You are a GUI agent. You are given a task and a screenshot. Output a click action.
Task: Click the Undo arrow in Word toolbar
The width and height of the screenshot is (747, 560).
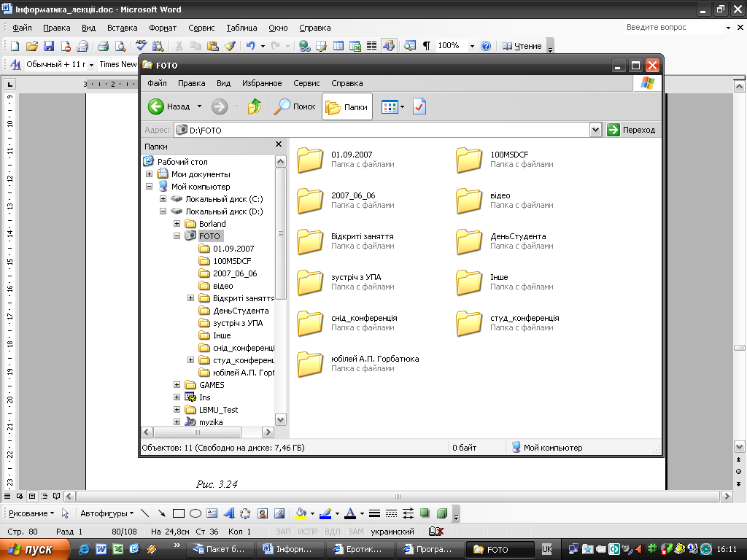251,46
